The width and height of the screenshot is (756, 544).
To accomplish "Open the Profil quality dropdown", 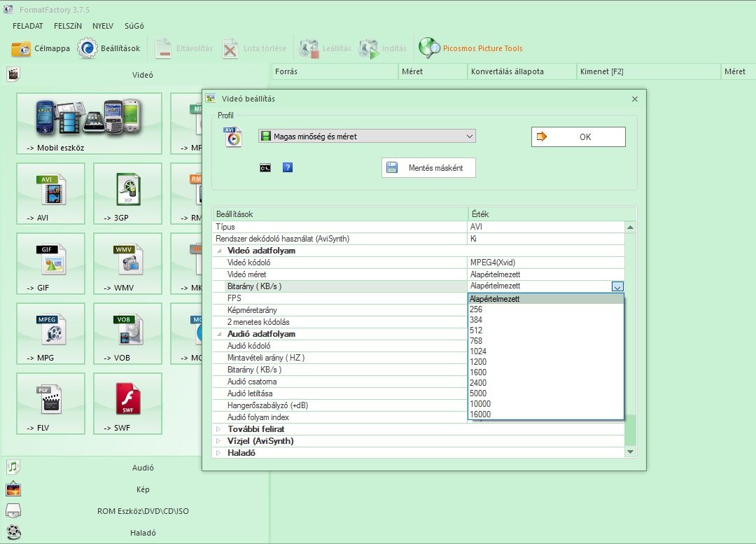I will (367, 137).
